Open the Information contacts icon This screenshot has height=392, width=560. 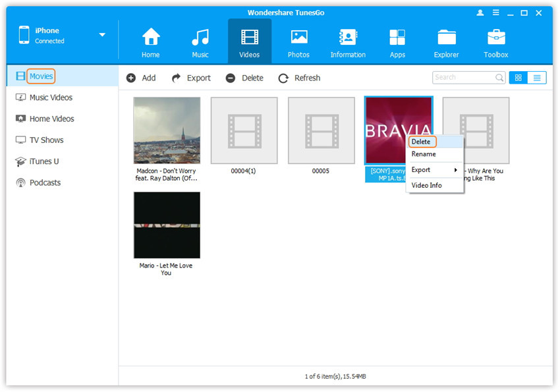coord(348,38)
